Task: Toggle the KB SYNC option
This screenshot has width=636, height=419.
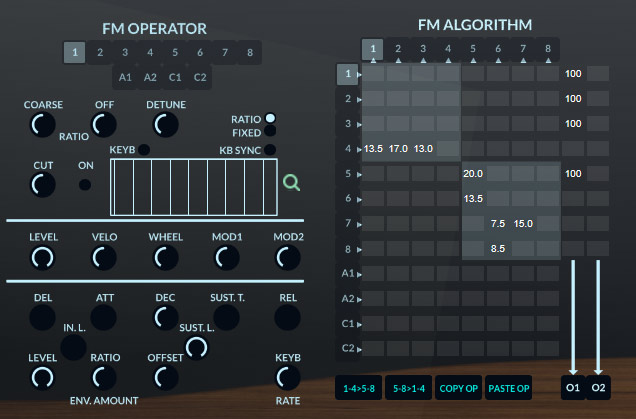Action: coord(270,150)
